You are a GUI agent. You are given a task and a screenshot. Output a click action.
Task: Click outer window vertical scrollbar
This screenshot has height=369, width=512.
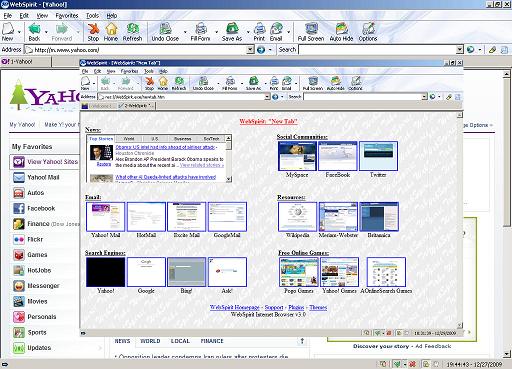coord(507,213)
